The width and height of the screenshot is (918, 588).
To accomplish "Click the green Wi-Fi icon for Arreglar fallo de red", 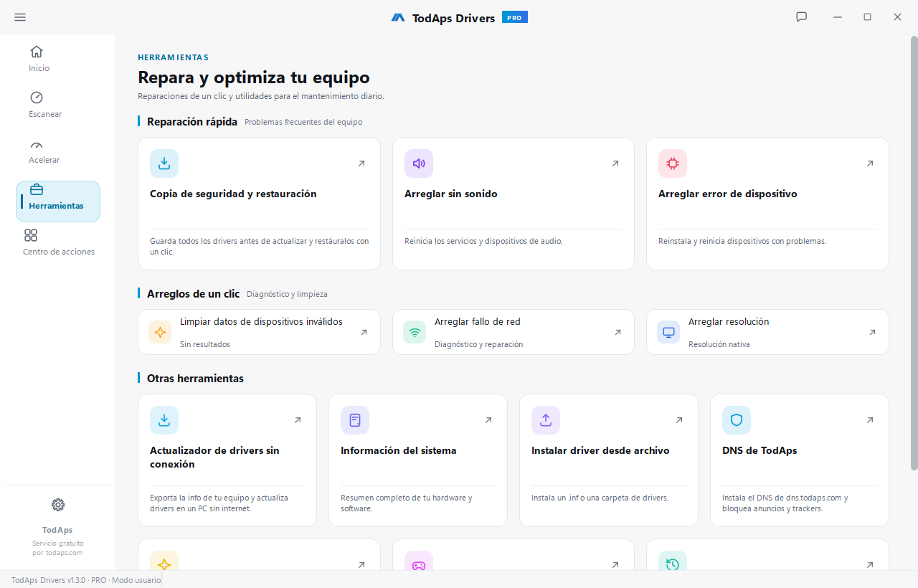I will coord(415,332).
